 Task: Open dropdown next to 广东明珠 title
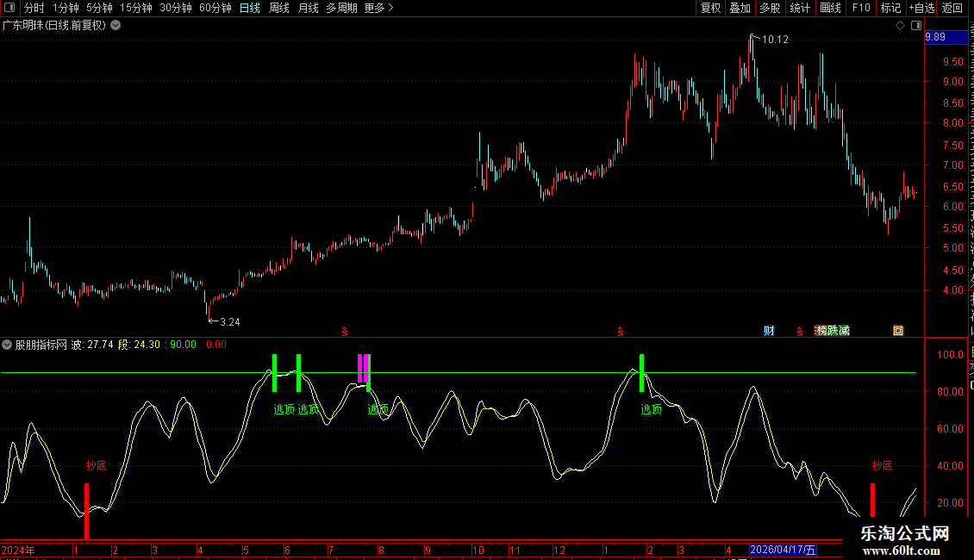pyautogui.click(x=116, y=26)
